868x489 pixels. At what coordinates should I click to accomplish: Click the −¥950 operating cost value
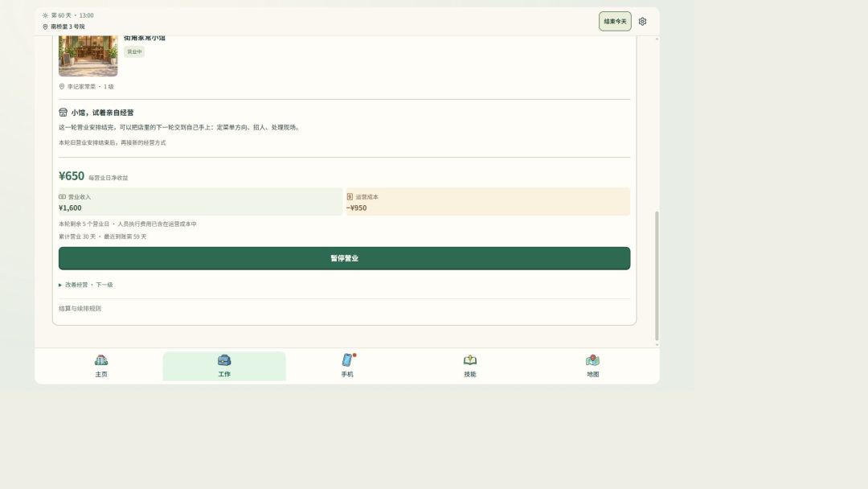[357, 208]
